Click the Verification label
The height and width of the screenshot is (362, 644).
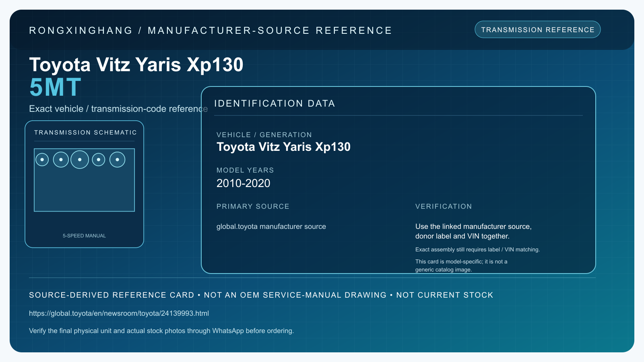(444, 206)
